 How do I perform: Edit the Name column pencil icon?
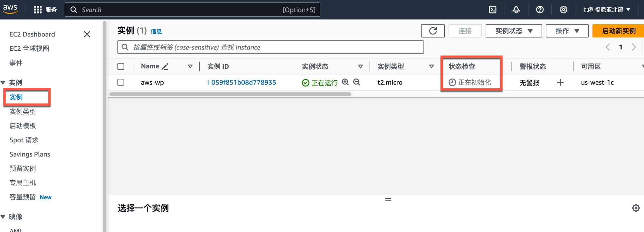coord(165,66)
